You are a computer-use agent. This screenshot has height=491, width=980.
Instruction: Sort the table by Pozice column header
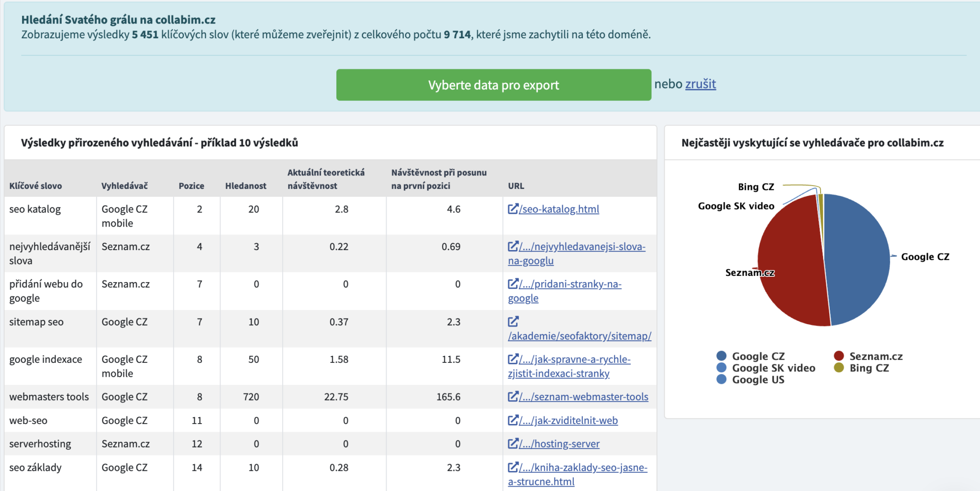(191, 185)
